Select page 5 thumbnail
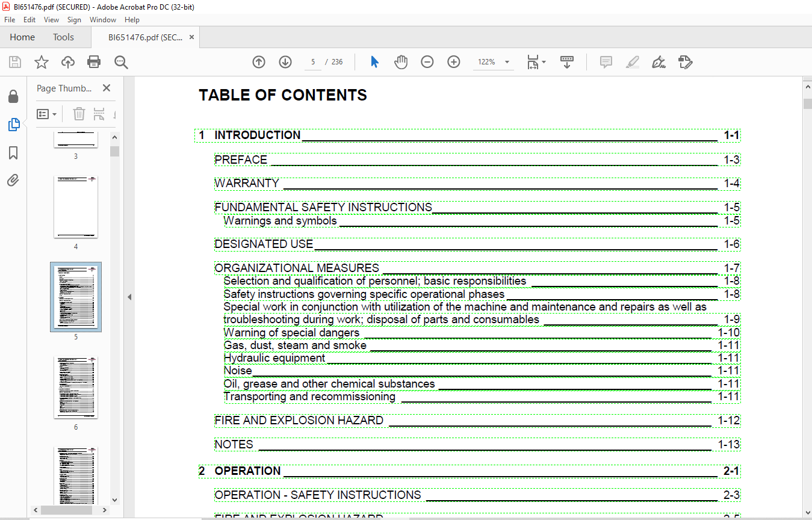812x520 pixels. (76, 297)
